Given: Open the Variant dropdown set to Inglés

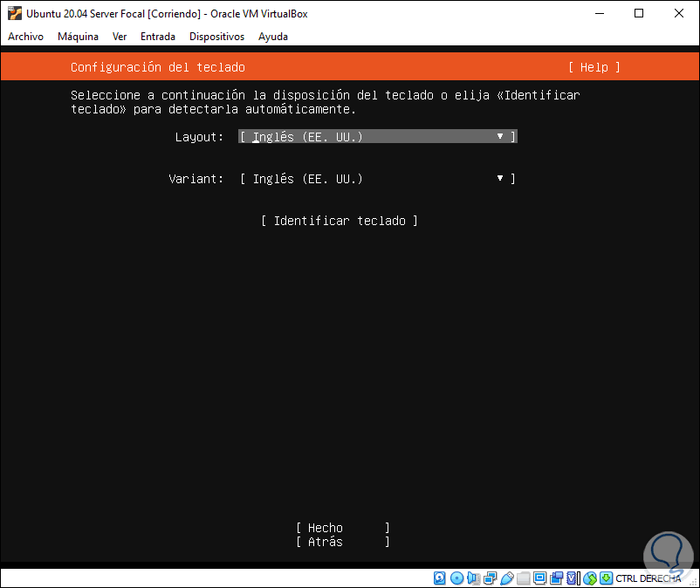Looking at the screenshot, I should pyautogui.click(x=378, y=179).
